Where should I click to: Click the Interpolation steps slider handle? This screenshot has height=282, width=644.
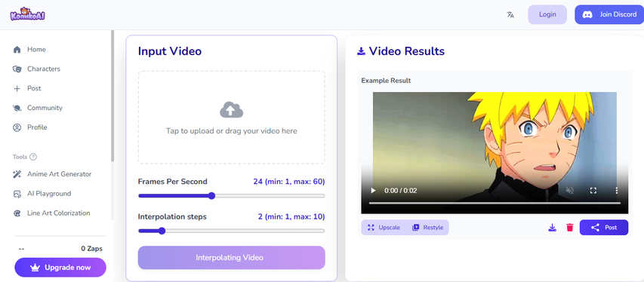(162, 231)
